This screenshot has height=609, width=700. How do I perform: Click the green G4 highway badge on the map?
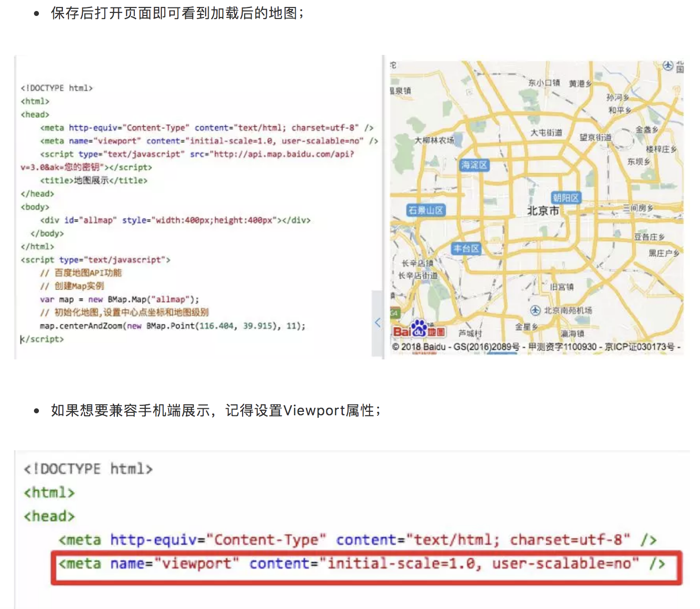pyautogui.click(x=394, y=313)
